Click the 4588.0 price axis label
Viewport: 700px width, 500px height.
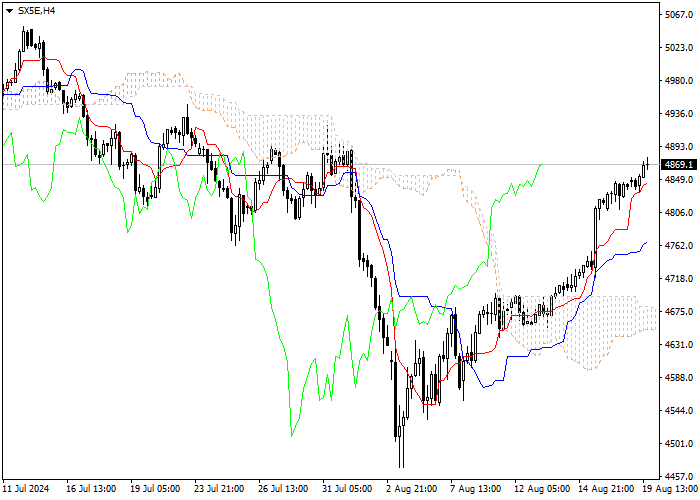pos(679,378)
